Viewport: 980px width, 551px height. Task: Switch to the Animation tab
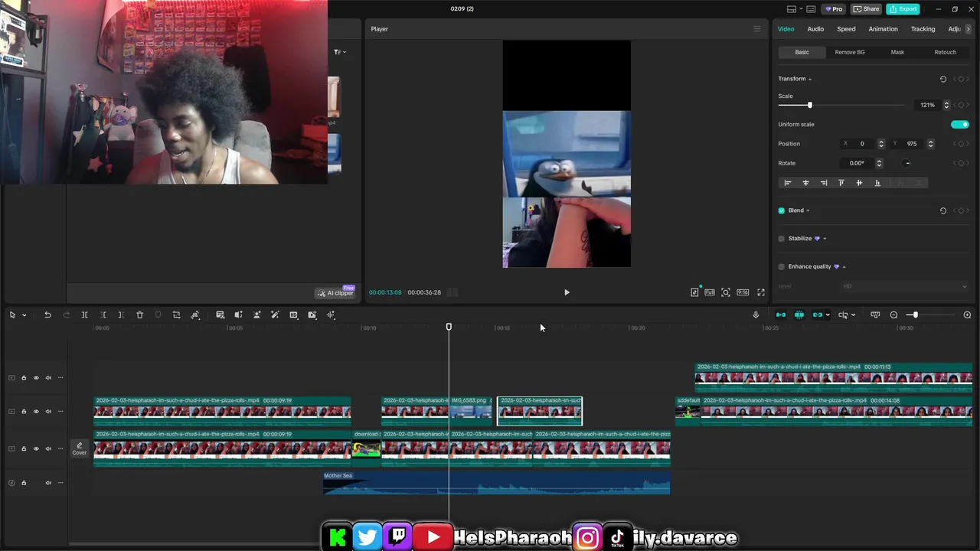[x=883, y=29]
